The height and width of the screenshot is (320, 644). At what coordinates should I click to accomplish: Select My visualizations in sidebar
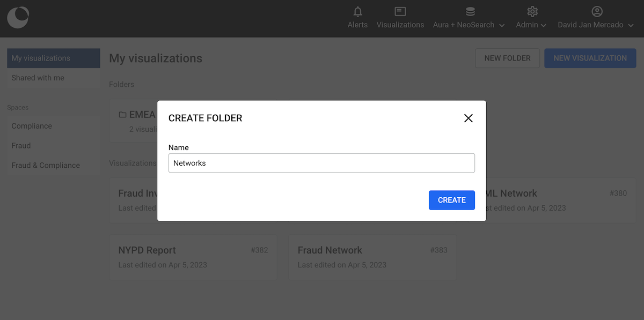(x=53, y=58)
